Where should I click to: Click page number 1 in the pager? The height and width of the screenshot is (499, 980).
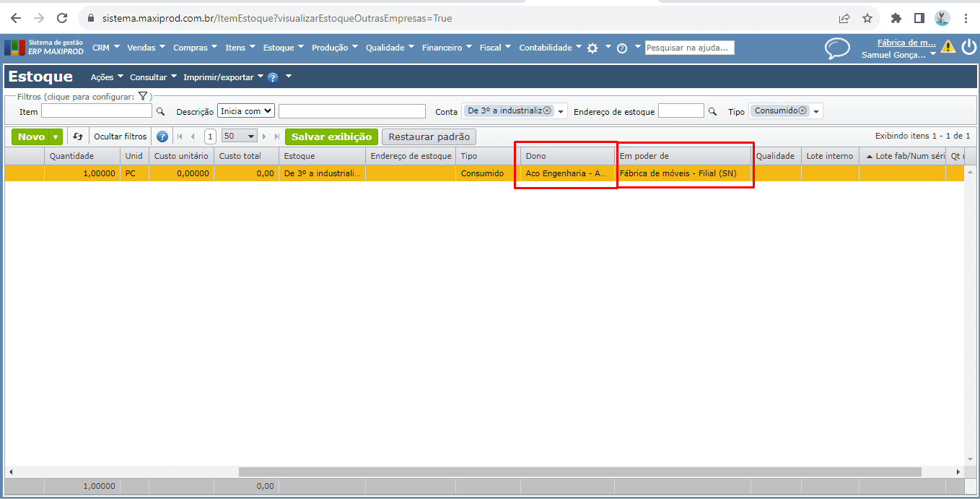pos(210,136)
